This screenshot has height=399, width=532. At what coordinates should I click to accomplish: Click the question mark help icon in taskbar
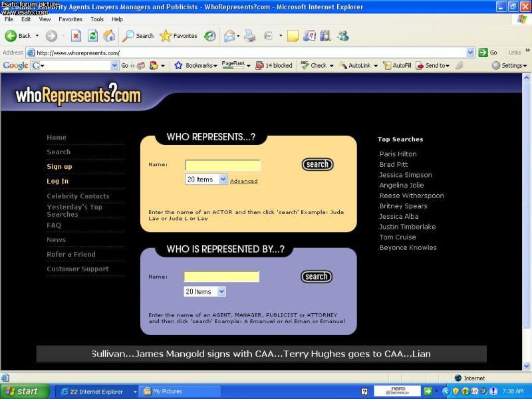[x=364, y=392]
